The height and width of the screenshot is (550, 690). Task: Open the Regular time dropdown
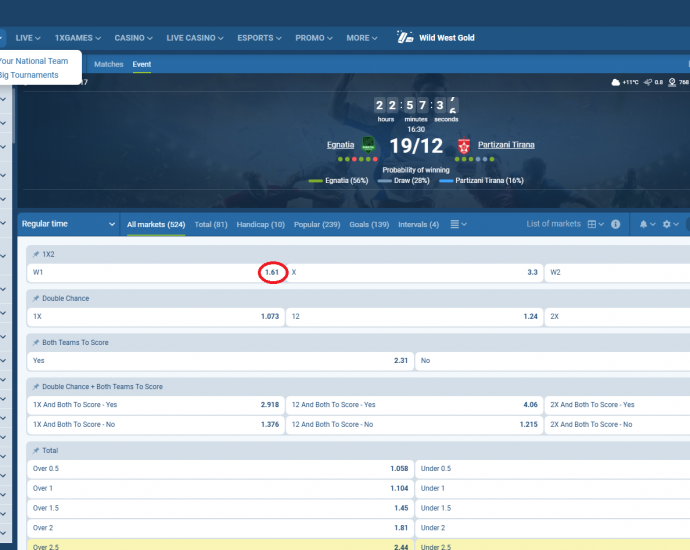pyautogui.click(x=68, y=224)
